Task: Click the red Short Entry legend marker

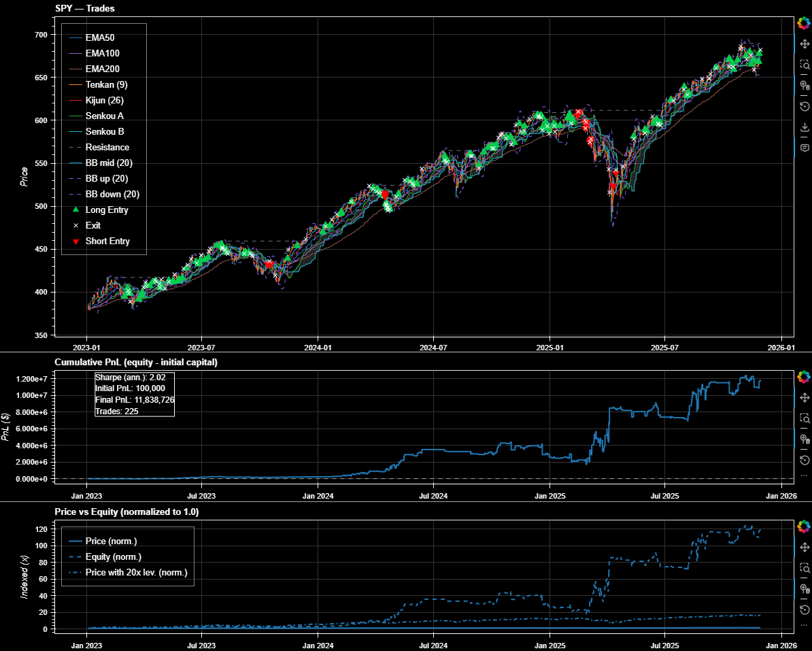Action: (x=75, y=241)
